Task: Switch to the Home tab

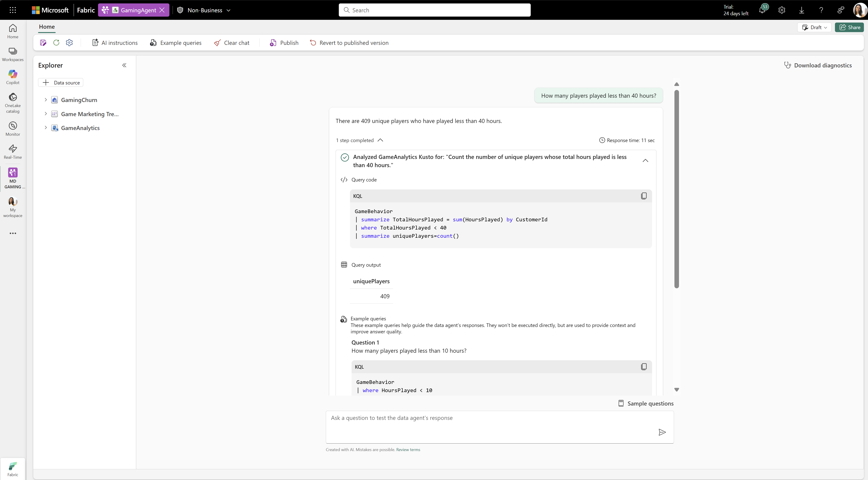Action: 47,27
